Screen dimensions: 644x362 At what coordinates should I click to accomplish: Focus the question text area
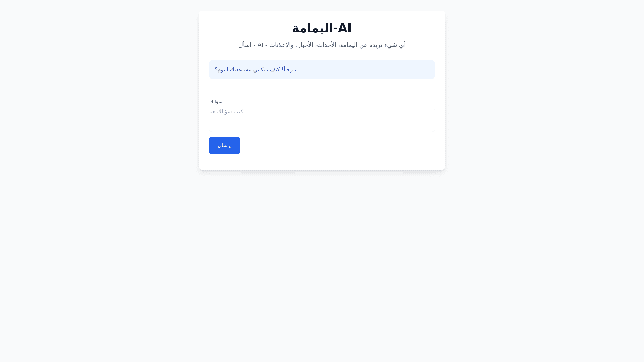(x=322, y=120)
